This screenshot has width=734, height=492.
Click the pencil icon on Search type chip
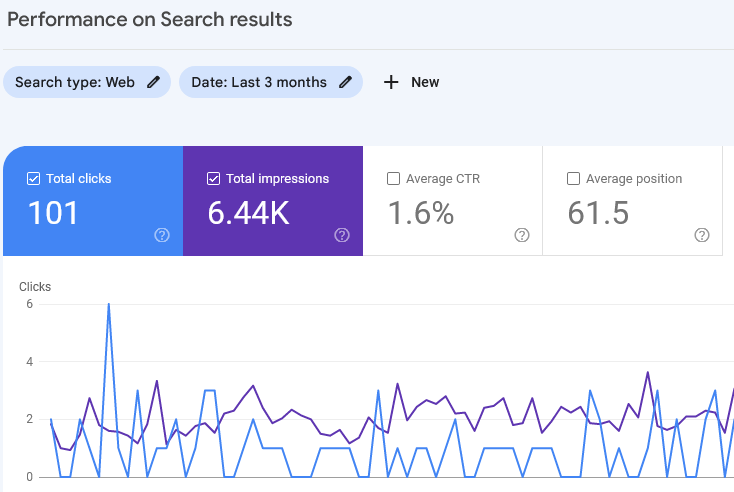tap(153, 82)
